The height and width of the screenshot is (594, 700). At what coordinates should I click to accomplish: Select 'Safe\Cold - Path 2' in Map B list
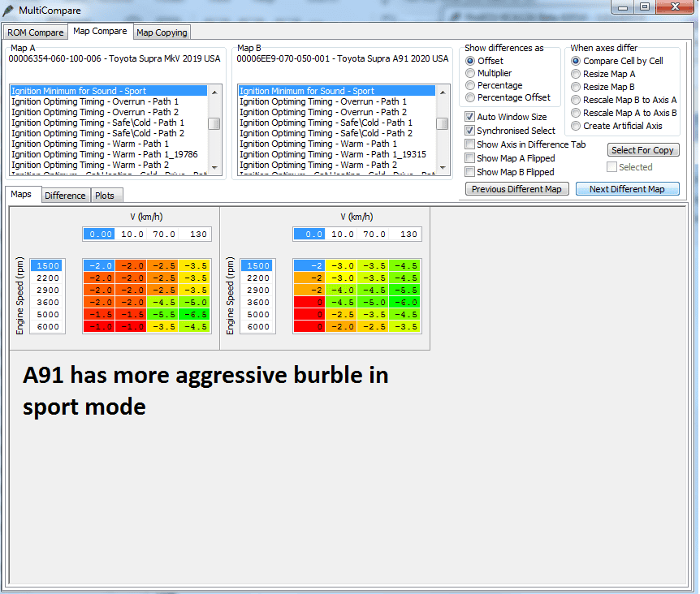(337, 133)
